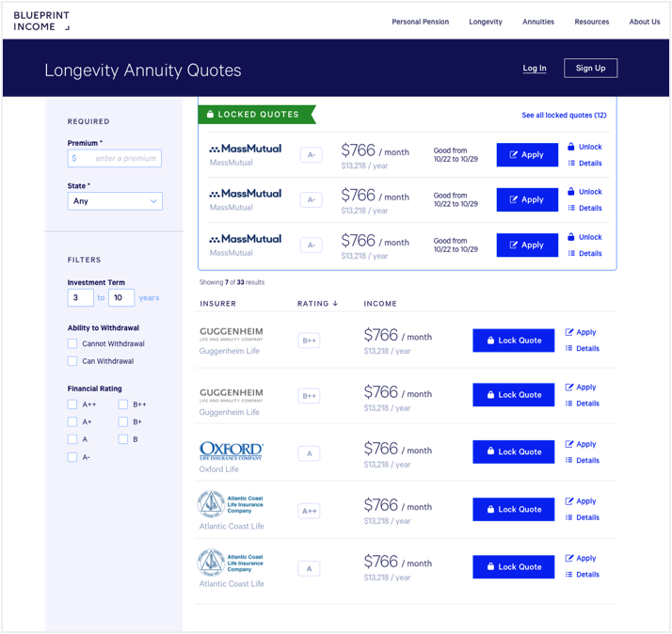
Task: Check the Can Withdrawal checkbox
Action: 72,361
